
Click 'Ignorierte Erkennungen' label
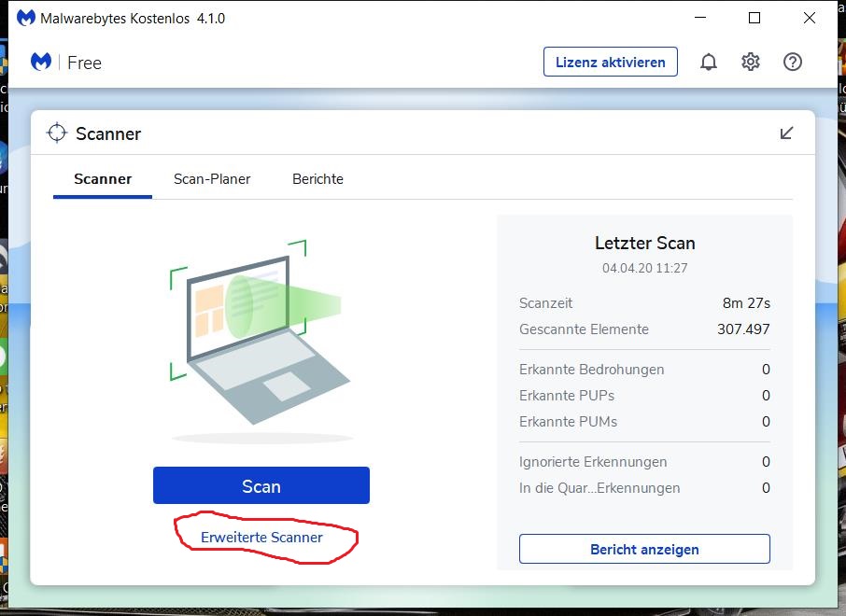(x=593, y=462)
